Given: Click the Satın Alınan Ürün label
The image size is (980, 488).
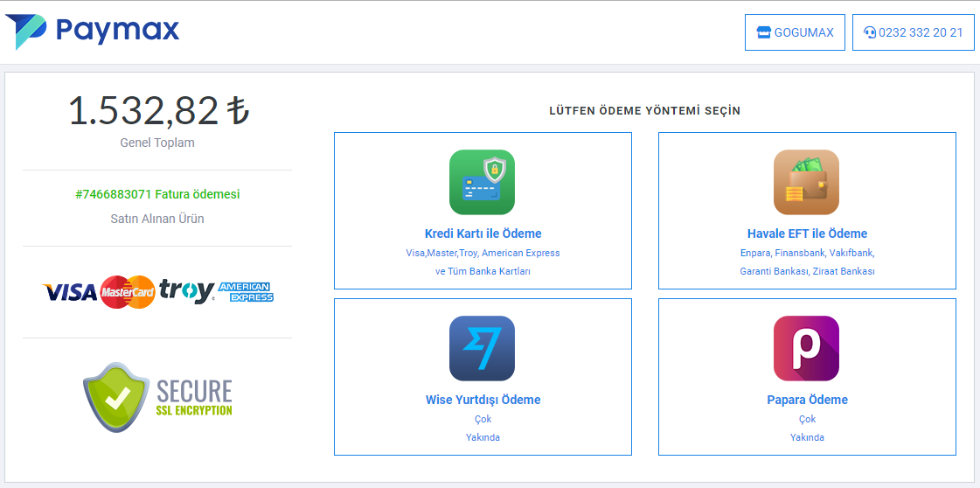Looking at the screenshot, I should (x=157, y=219).
